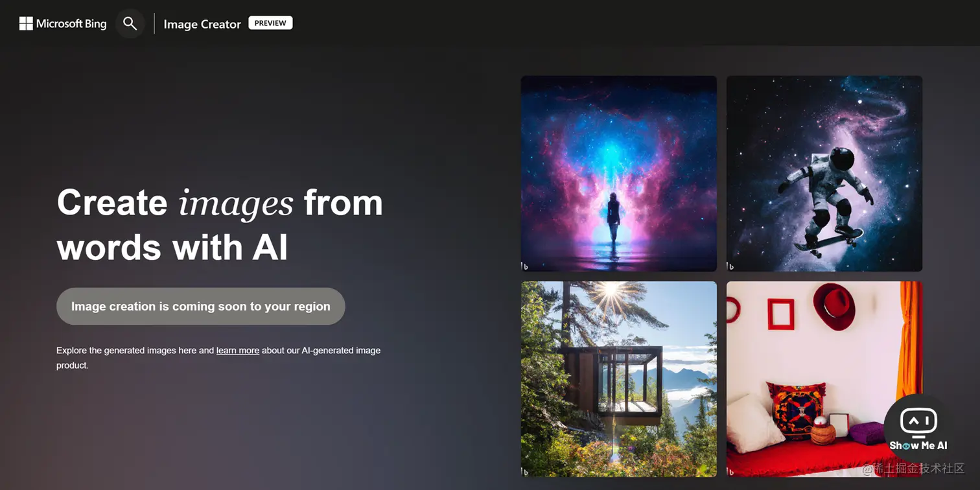Follow the 'learn more' link
The height and width of the screenshot is (490, 980).
tap(238, 351)
